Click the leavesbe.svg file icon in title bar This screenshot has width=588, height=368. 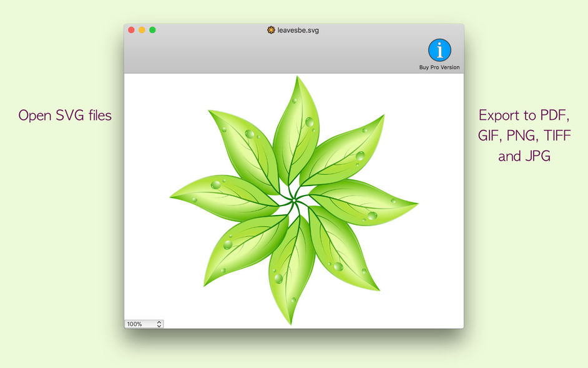tap(271, 30)
